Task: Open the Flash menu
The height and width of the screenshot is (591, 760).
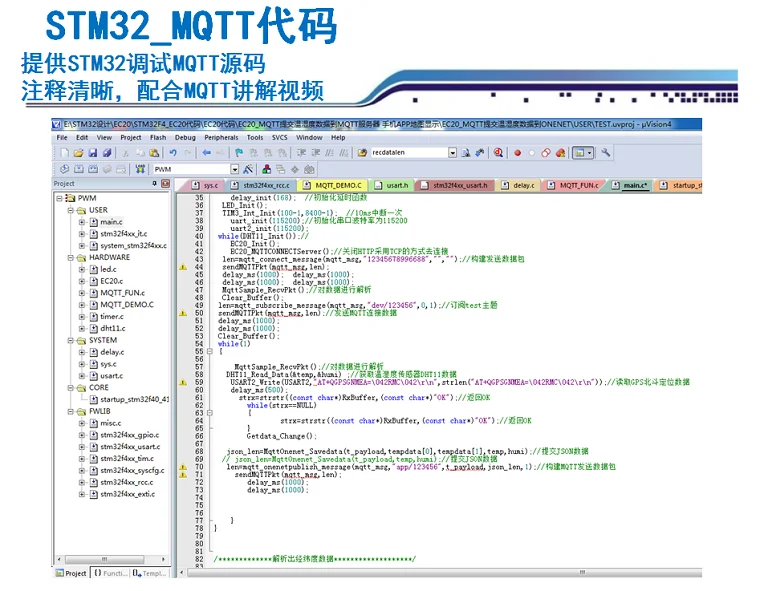Action: pyautogui.click(x=158, y=138)
